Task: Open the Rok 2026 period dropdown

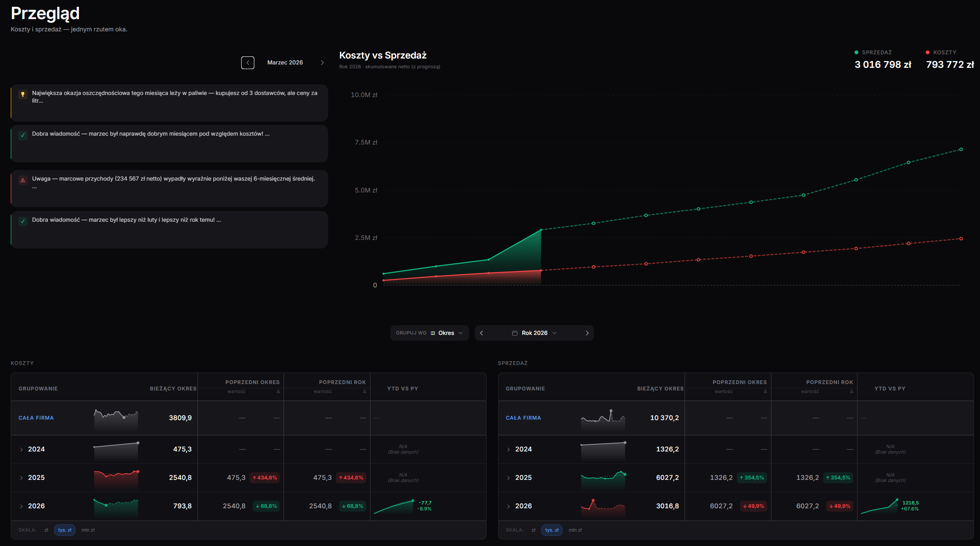Action: [535, 333]
